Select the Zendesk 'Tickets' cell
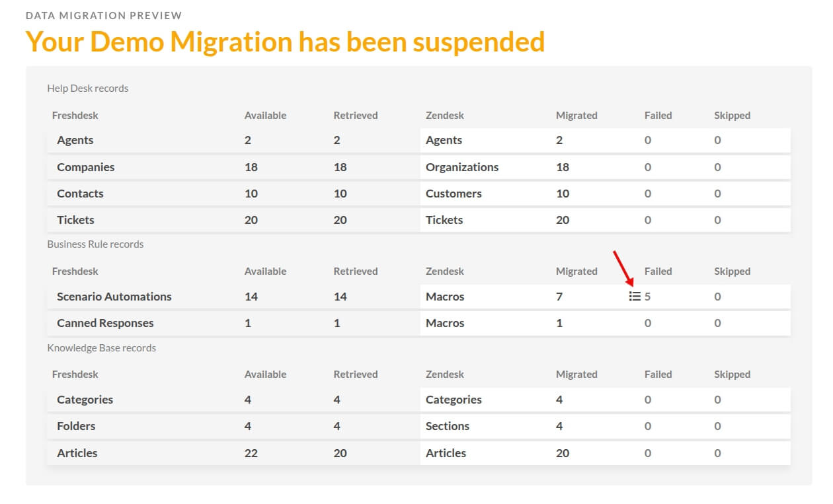 pos(444,220)
